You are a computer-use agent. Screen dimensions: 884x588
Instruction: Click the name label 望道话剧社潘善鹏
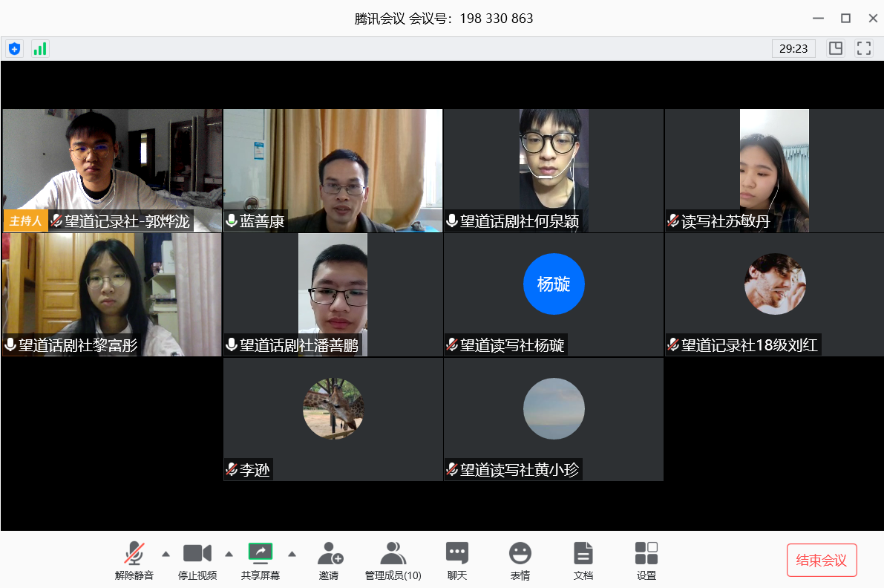point(299,345)
